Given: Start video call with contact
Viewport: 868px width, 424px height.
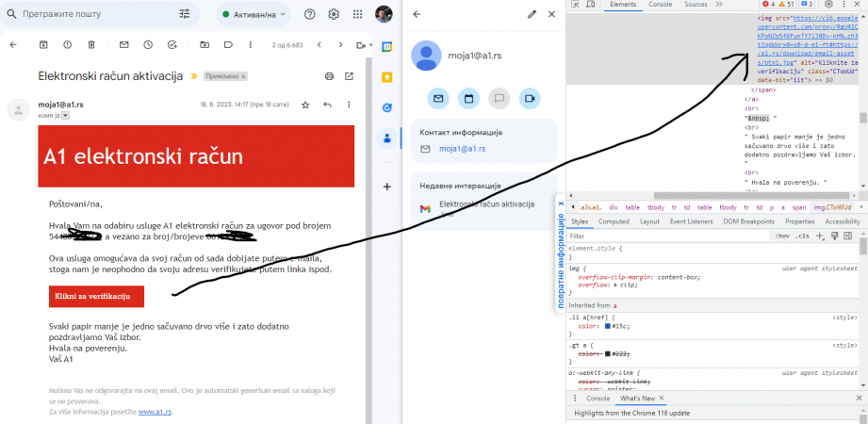Looking at the screenshot, I should click(x=530, y=99).
